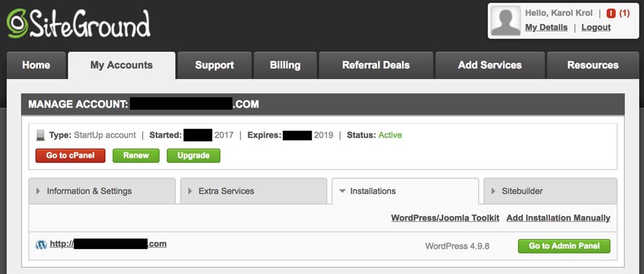This screenshot has width=644, height=274.
Task: Collapse the Installations section
Action: tap(405, 191)
